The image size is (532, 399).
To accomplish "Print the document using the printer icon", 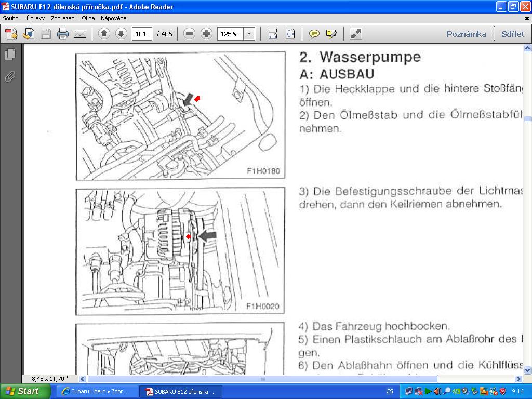I will coord(63,34).
